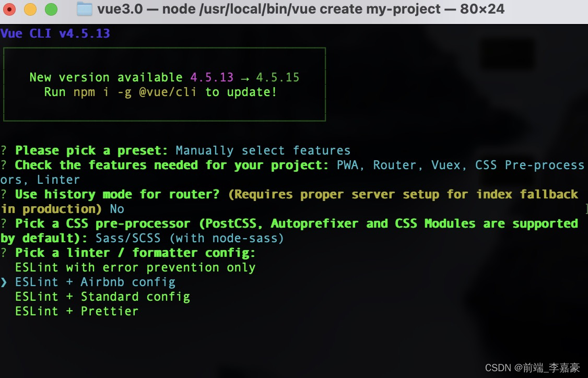Click the yellow minimize window button

coord(30,9)
